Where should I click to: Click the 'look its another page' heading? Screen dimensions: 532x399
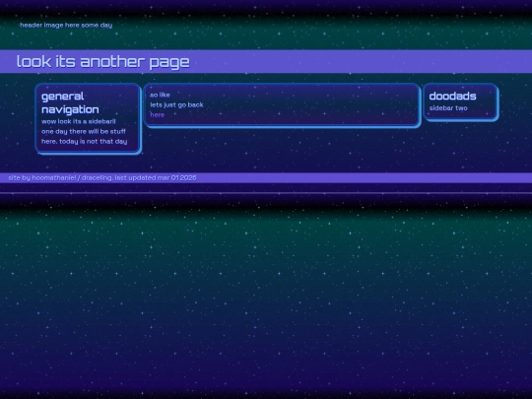coord(103,62)
